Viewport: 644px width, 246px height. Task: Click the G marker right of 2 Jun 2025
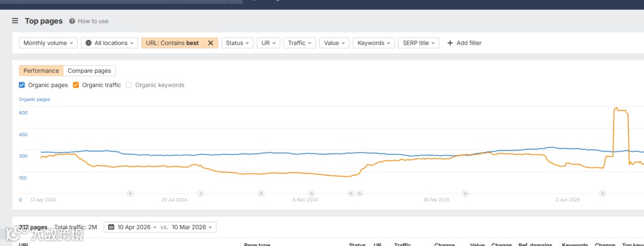pyautogui.click(x=602, y=193)
